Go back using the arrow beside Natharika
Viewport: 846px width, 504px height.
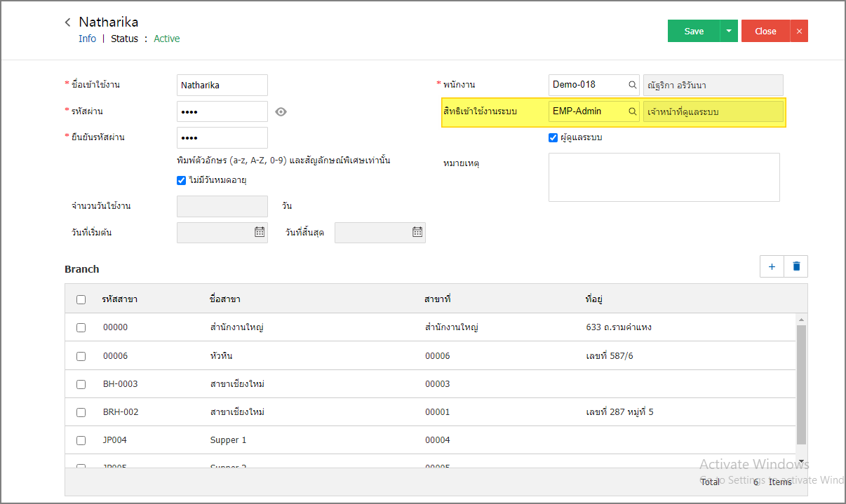tap(67, 22)
